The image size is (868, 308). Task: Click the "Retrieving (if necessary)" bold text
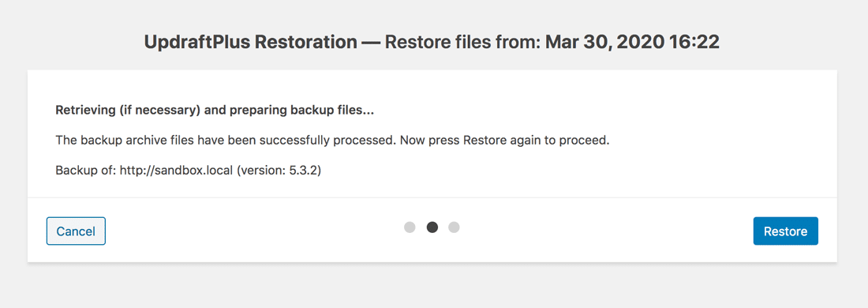pos(127,111)
